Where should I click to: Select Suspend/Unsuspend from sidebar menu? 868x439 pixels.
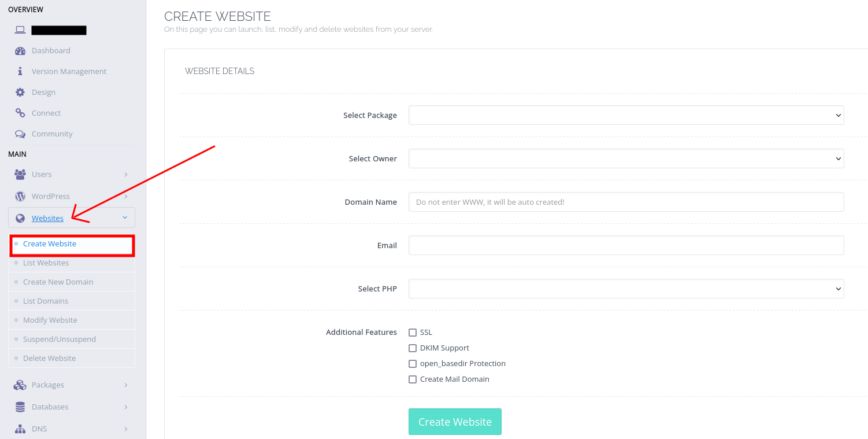(x=60, y=339)
